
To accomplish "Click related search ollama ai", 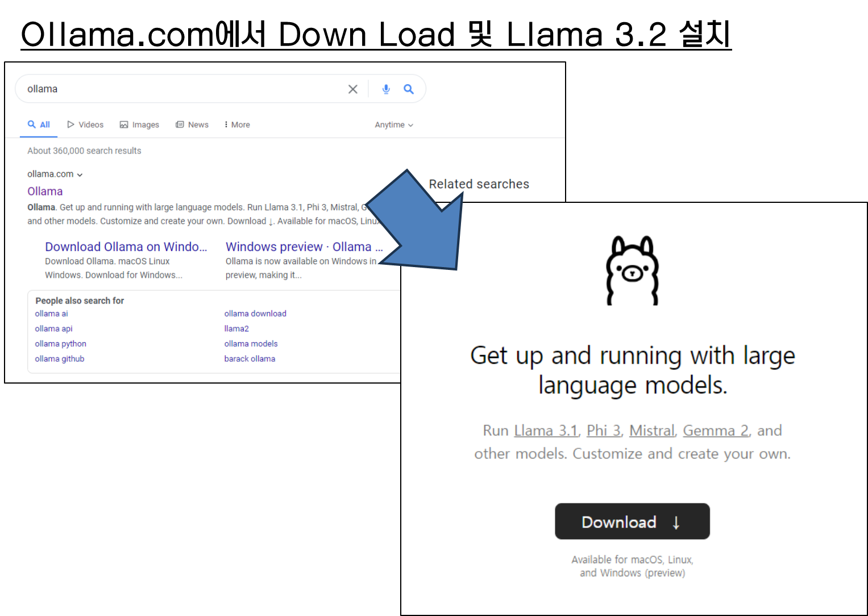I will [51, 314].
